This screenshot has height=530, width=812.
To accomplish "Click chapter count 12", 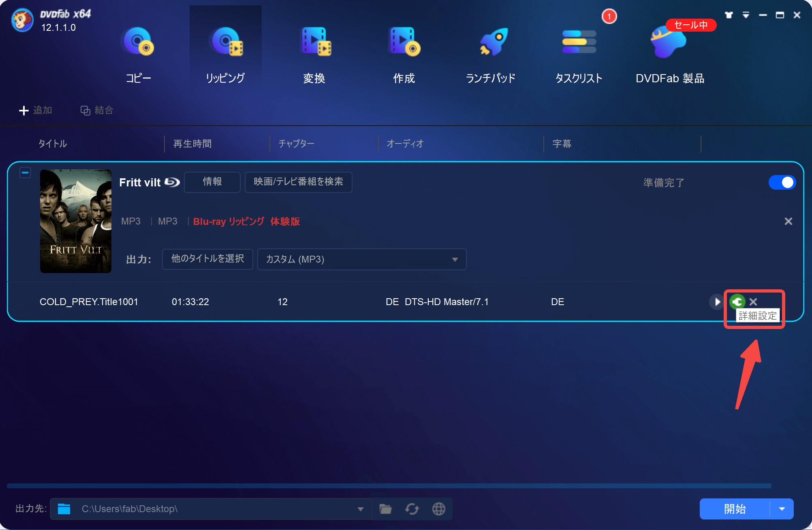I will (x=282, y=302).
